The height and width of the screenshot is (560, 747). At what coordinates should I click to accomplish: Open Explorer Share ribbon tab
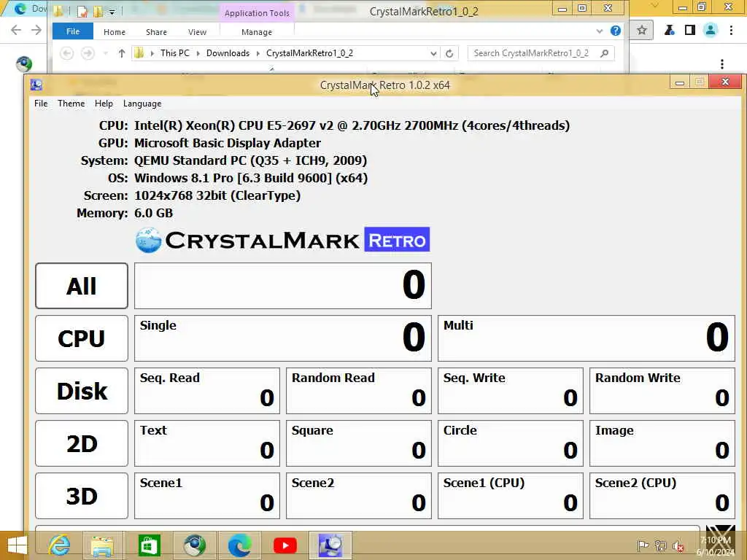pos(156,32)
